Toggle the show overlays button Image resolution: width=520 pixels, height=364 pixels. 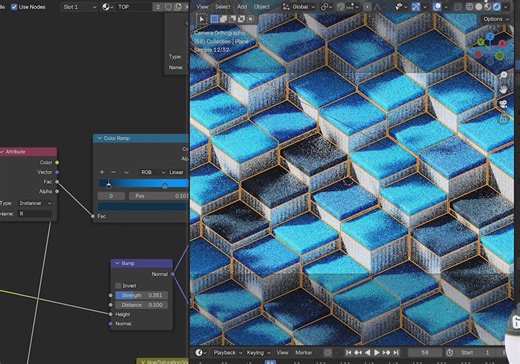click(437, 7)
